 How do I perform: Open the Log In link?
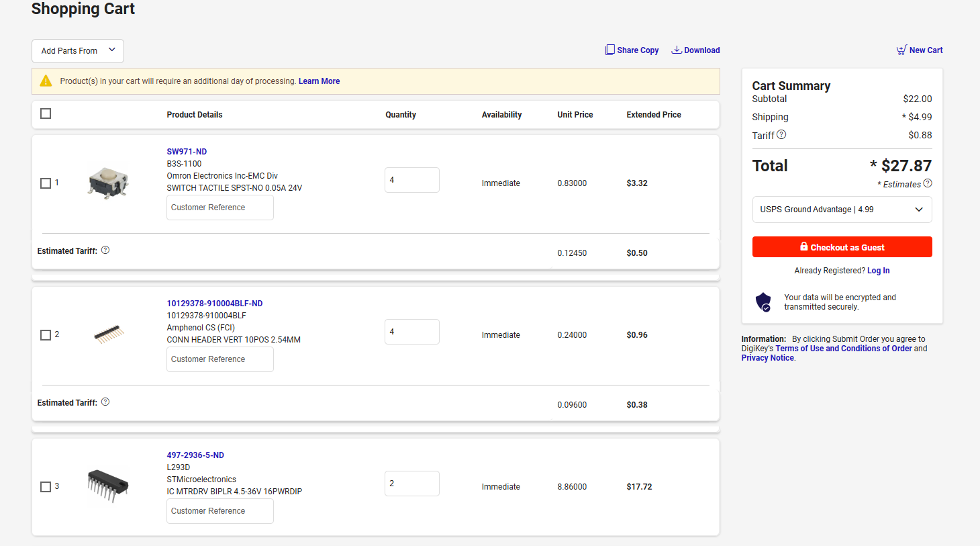[x=878, y=271]
